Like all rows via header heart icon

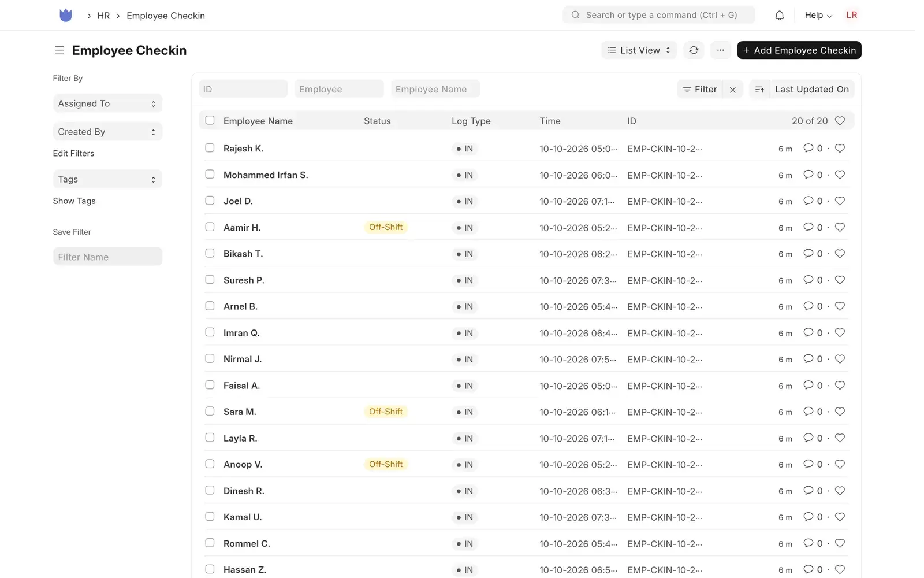tap(840, 121)
